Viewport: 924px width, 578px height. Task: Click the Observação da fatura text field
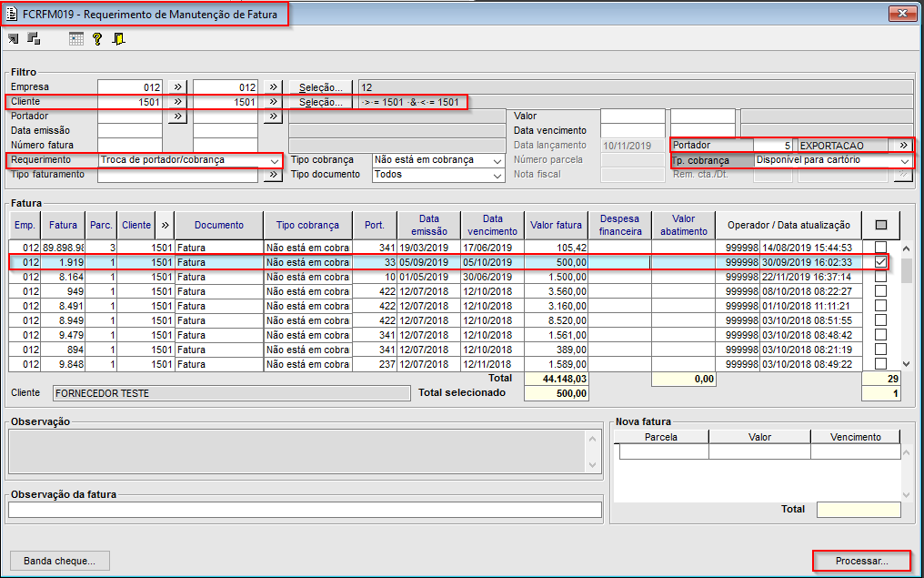coord(306,509)
